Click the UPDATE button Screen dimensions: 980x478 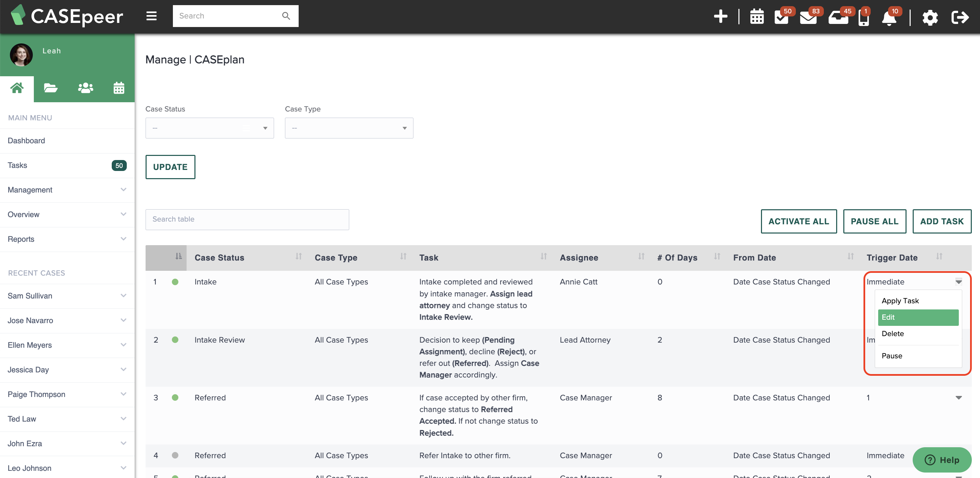coord(170,167)
